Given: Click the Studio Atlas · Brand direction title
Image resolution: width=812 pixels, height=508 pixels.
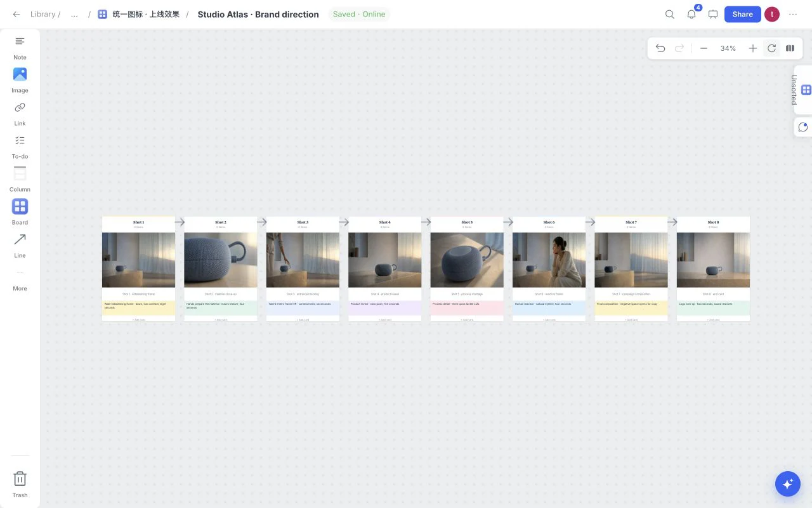Looking at the screenshot, I should tap(258, 14).
